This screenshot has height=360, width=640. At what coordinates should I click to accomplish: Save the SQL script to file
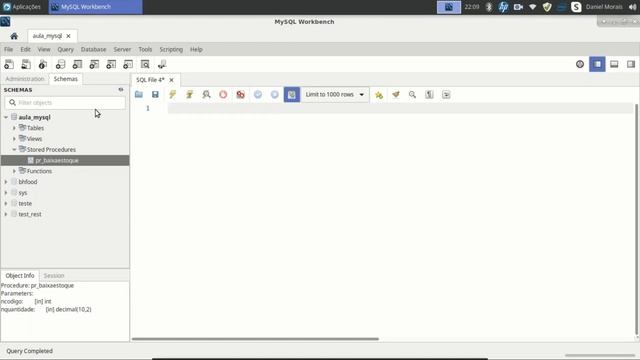[155, 94]
